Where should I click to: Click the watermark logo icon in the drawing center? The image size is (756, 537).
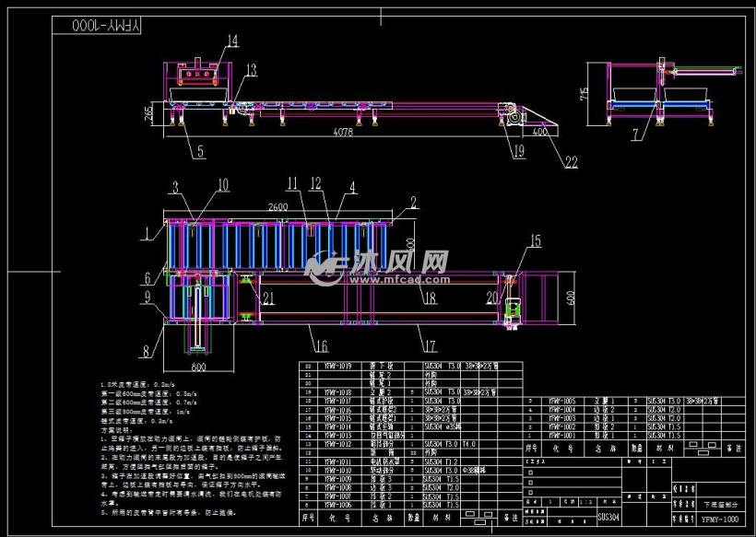325,267
